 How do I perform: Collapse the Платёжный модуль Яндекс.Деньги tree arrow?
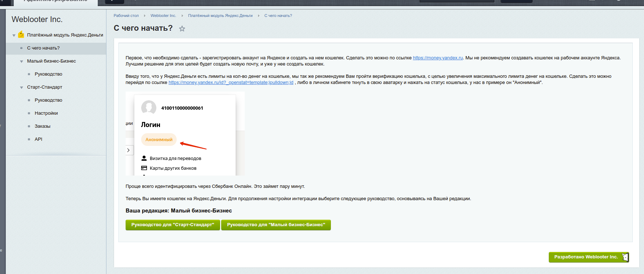click(x=14, y=35)
